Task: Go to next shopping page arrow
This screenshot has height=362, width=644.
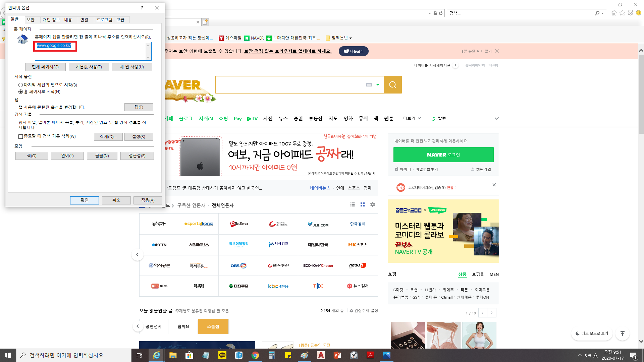Action: pos(492,313)
